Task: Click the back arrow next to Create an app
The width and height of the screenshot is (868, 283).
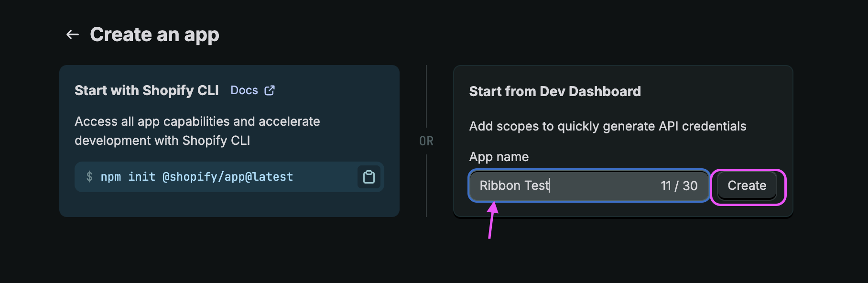Action: [x=73, y=34]
